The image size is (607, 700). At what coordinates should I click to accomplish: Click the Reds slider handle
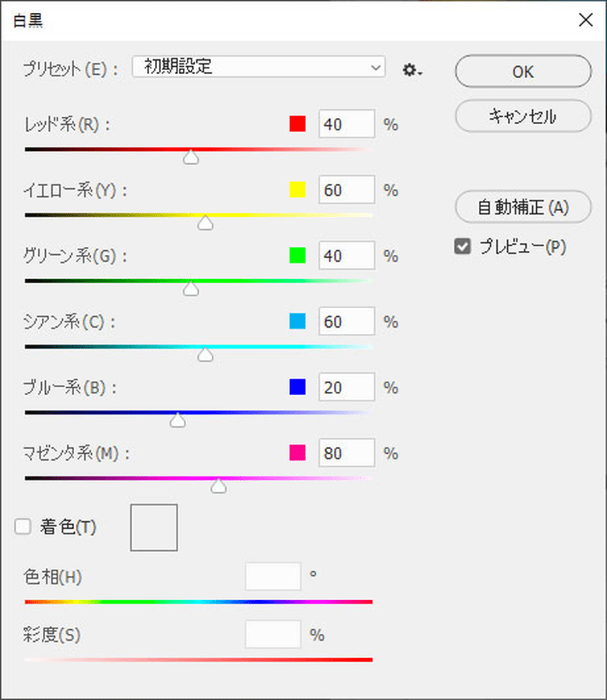tap(192, 158)
